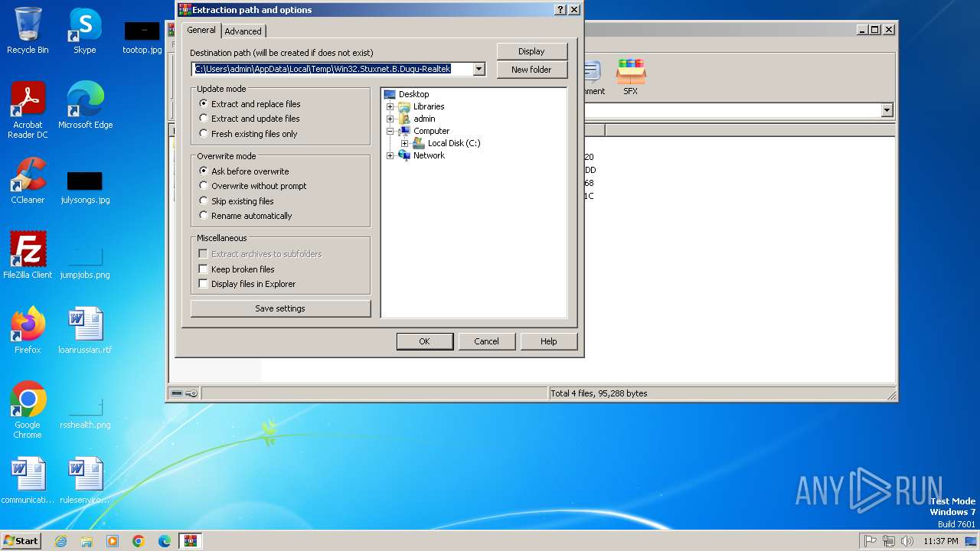Select Overwrite without prompt option

253,186
